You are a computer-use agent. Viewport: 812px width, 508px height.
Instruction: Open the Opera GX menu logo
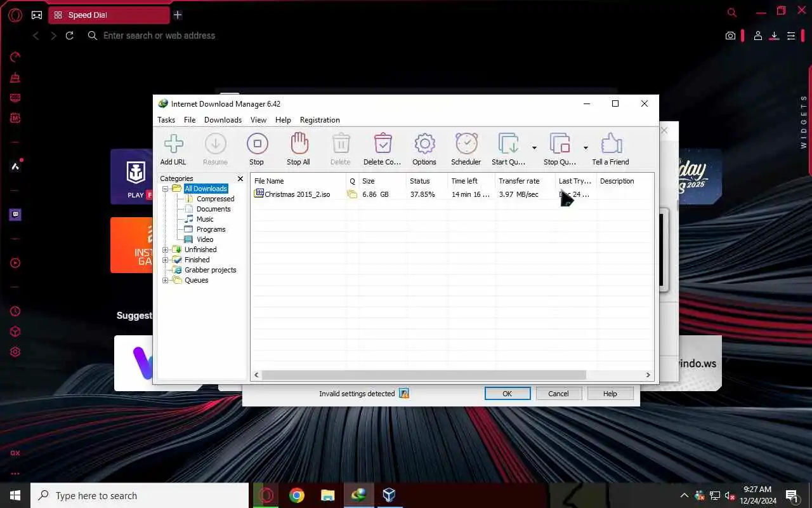[15, 15]
